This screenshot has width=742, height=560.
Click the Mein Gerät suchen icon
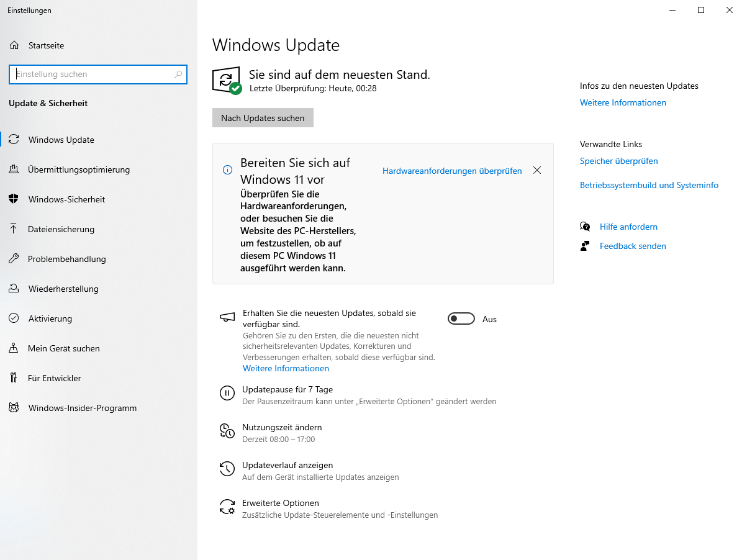(14, 348)
